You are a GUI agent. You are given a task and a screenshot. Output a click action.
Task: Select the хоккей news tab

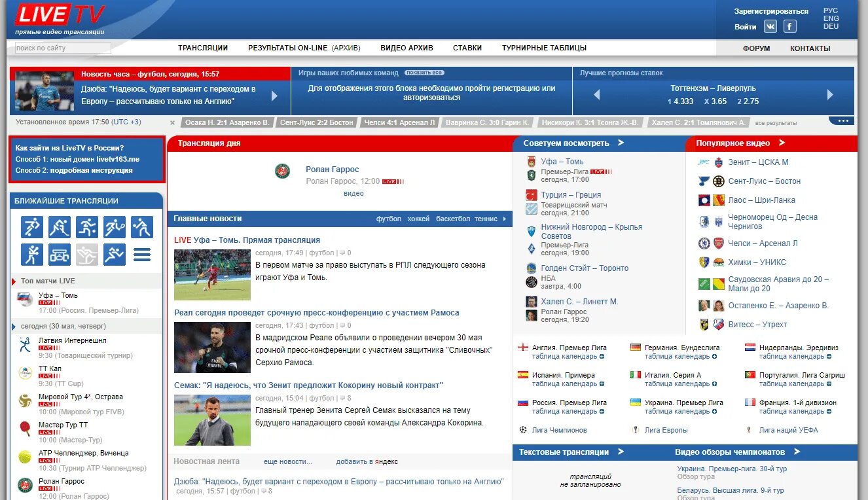[420, 219]
